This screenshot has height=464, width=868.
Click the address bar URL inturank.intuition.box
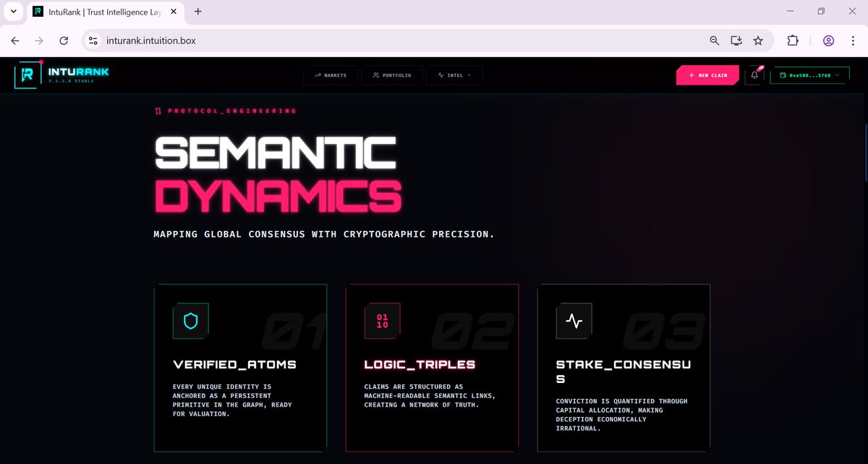152,41
